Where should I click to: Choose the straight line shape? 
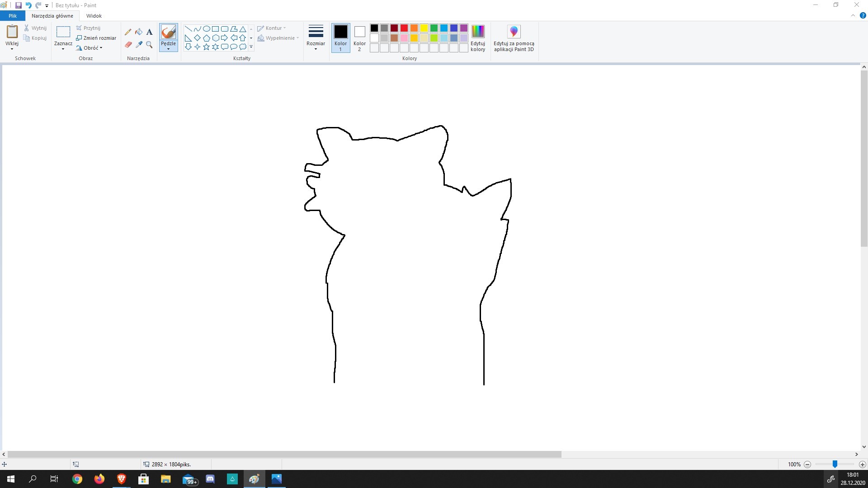pos(188,28)
